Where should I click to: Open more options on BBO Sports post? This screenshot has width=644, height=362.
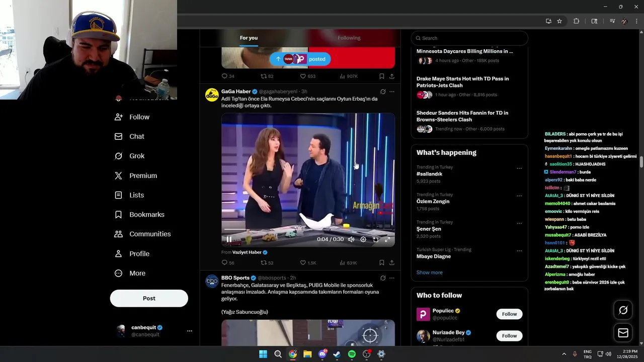click(x=392, y=278)
